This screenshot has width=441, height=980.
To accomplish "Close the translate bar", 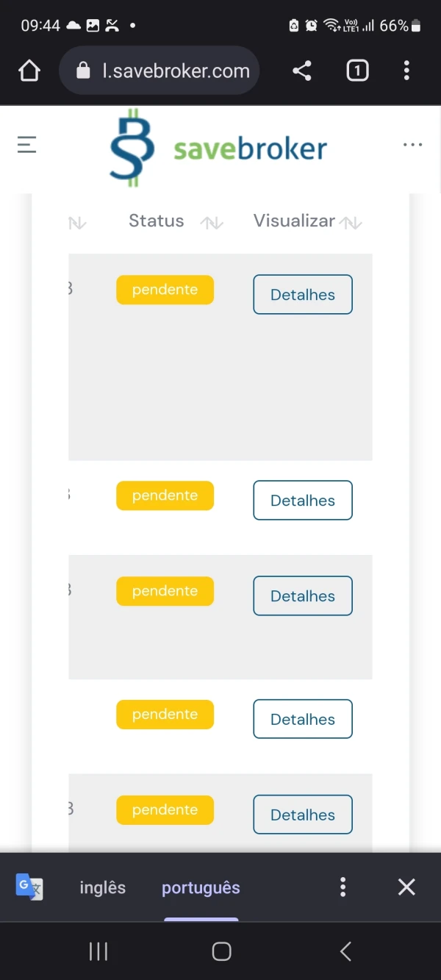I will pyautogui.click(x=406, y=887).
